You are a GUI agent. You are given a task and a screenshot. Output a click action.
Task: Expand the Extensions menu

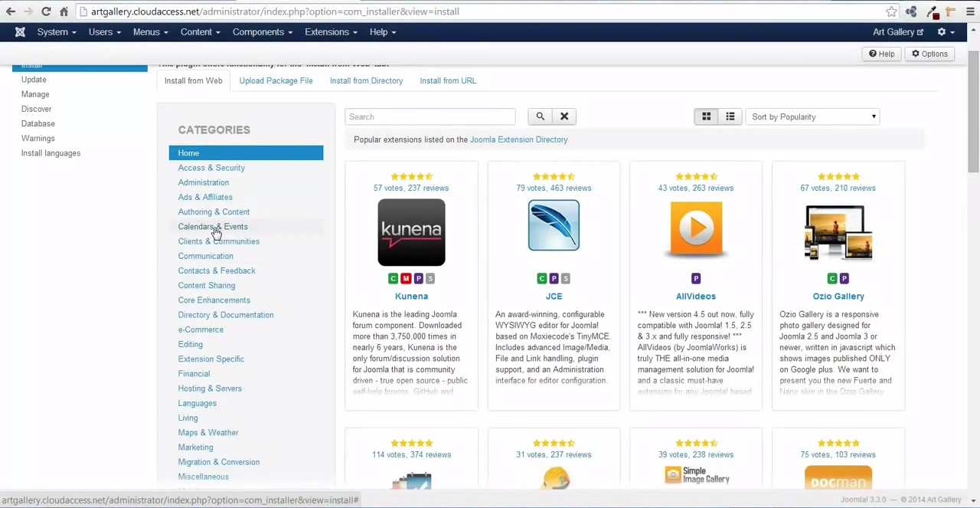(330, 32)
